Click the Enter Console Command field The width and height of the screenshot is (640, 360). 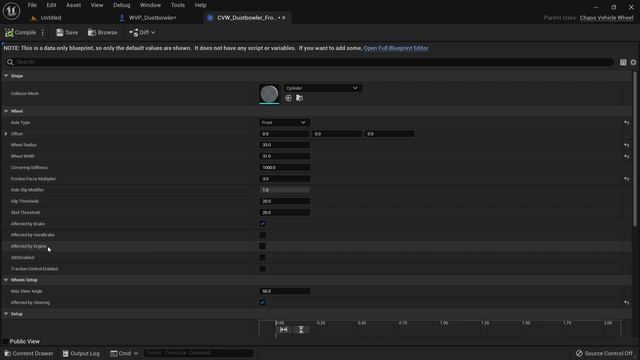(198, 353)
